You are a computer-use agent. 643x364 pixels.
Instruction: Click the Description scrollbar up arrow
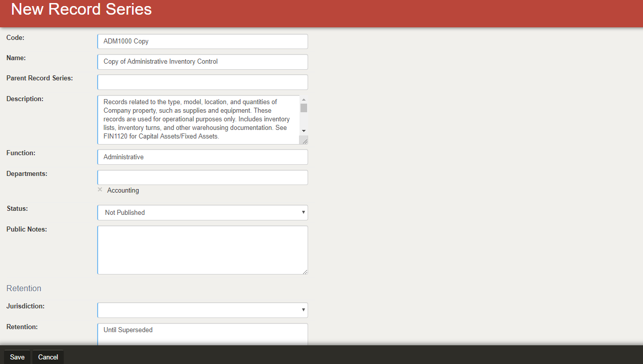(x=304, y=100)
